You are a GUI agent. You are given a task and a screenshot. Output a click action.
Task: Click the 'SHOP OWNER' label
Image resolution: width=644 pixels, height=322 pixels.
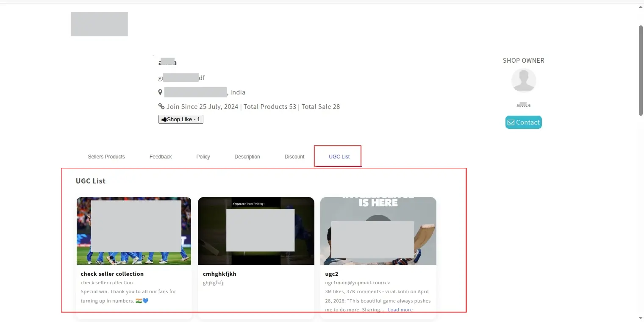click(523, 61)
